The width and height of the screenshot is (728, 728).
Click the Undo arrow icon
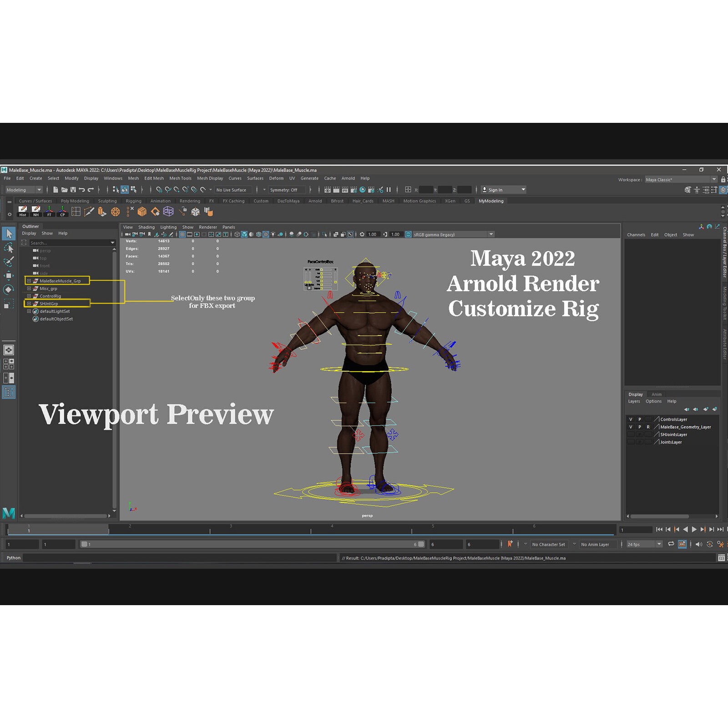[x=82, y=190]
